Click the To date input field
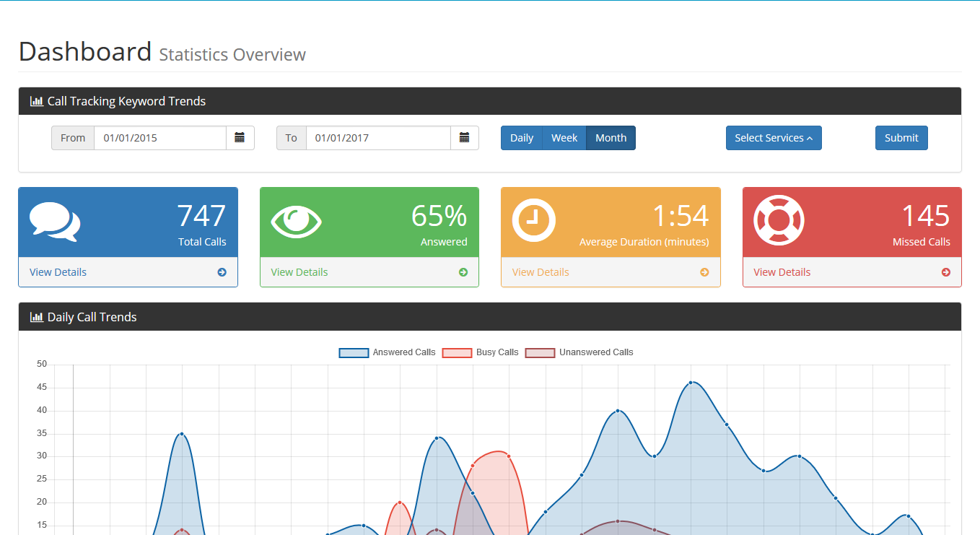Screen dimensions: 980x535 [379, 138]
